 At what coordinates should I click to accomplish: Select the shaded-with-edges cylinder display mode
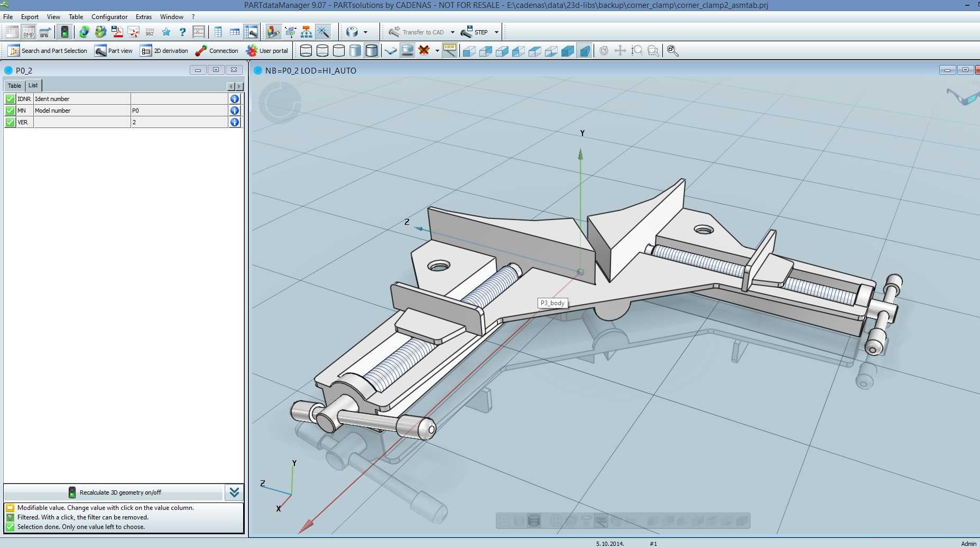coord(372,51)
